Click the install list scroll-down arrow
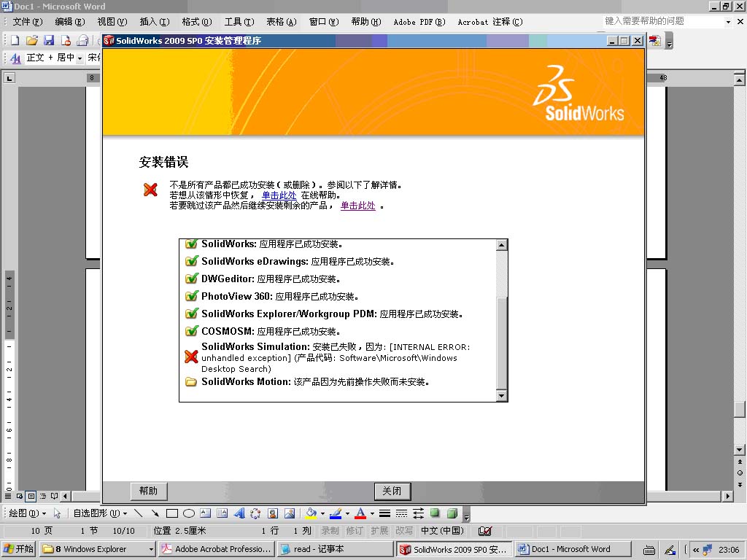Screen dimensions: 747x560 [x=501, y=396]
